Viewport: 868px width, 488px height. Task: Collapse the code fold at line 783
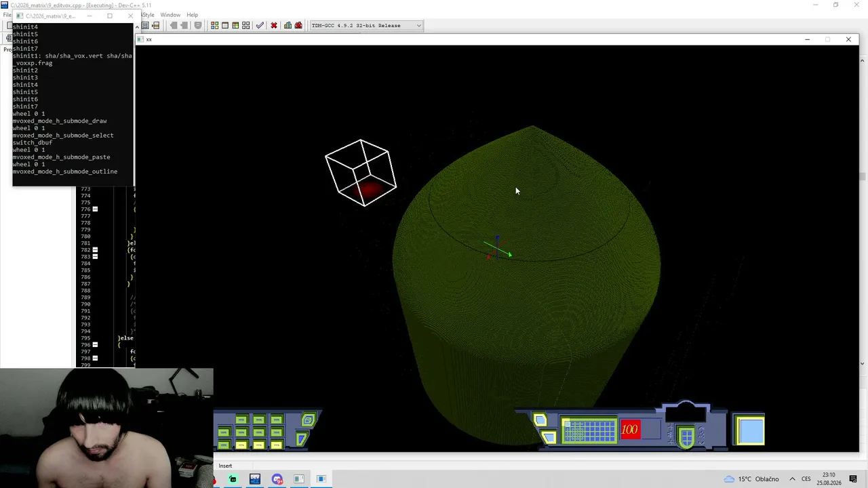coord(95,256)
